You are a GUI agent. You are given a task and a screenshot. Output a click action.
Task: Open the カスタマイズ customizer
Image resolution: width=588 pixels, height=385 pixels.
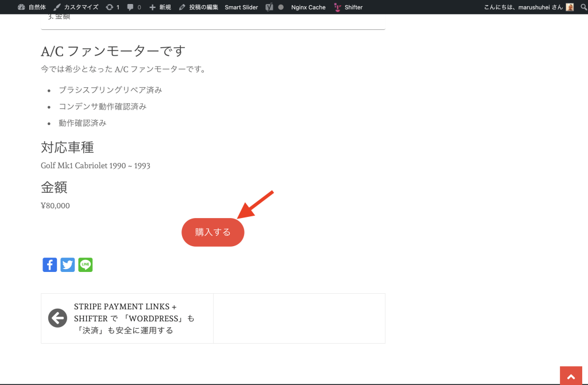(76, 7)
